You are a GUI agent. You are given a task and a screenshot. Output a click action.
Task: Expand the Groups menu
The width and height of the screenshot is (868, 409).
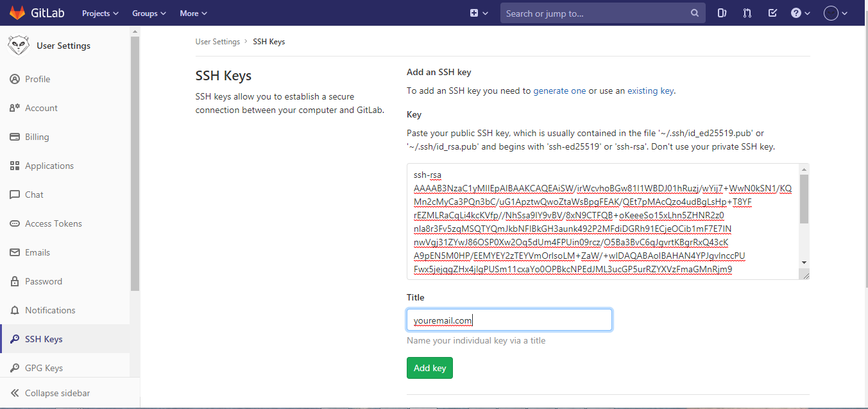pyautogui.click(x=148, y=13)
